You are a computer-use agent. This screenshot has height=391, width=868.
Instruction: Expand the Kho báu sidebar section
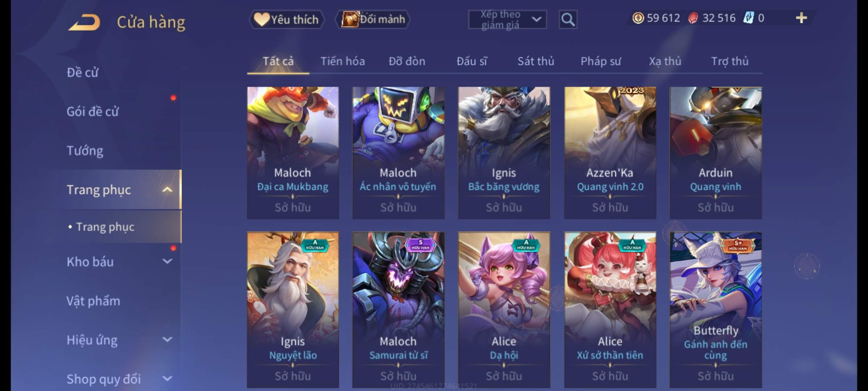point(167,261)
